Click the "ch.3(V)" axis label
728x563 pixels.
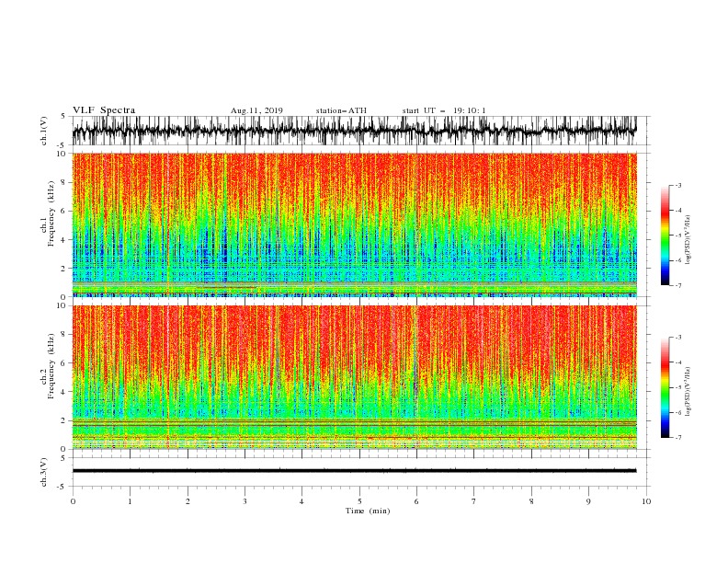[x=44, y=472]
